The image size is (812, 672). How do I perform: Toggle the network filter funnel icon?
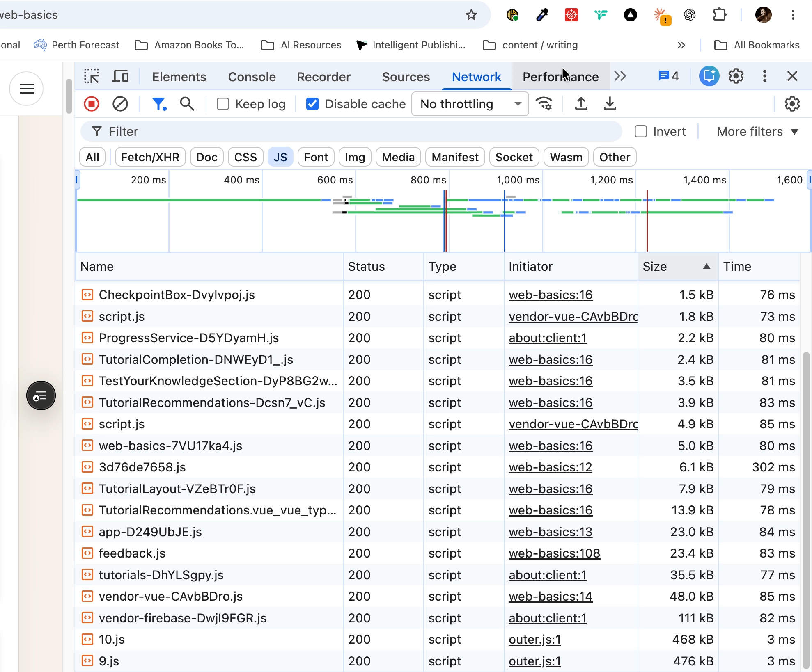(159, 104)
